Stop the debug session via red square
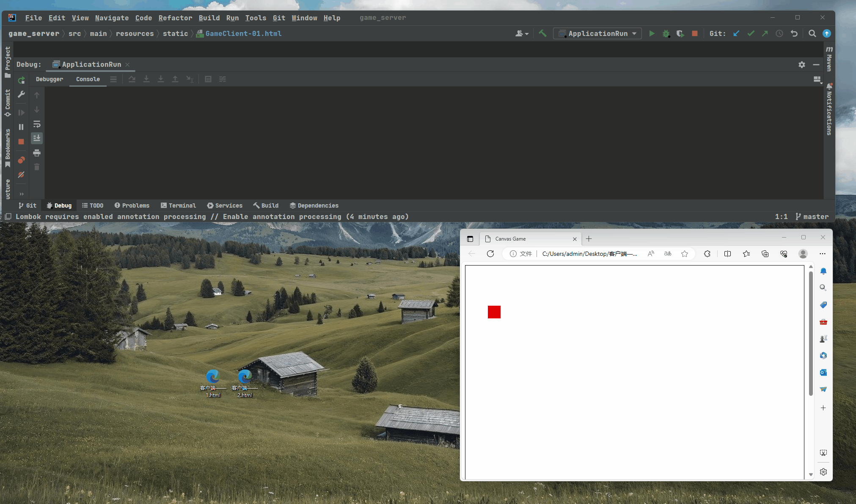Viewport: 856px width, 504px height. coord(21,142)
